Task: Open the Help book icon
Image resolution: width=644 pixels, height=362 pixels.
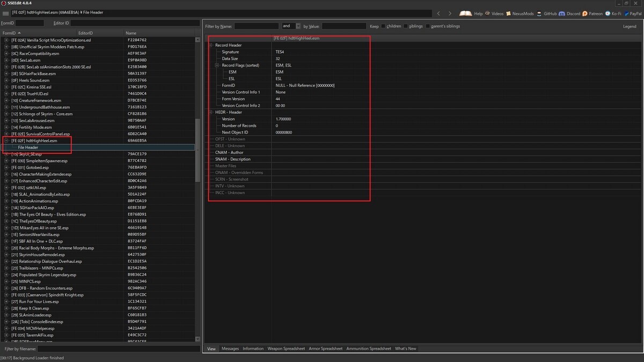Action: pyautogui.click(x=465, y=13)
